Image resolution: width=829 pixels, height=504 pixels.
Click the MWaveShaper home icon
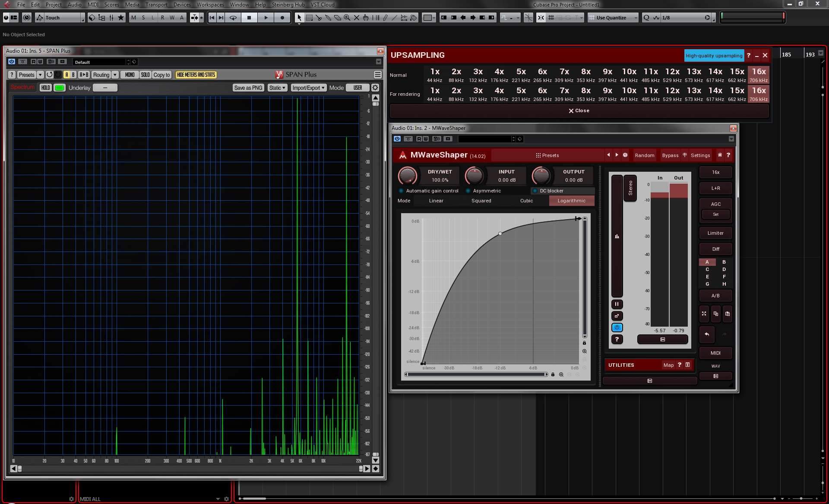[719, 155]
